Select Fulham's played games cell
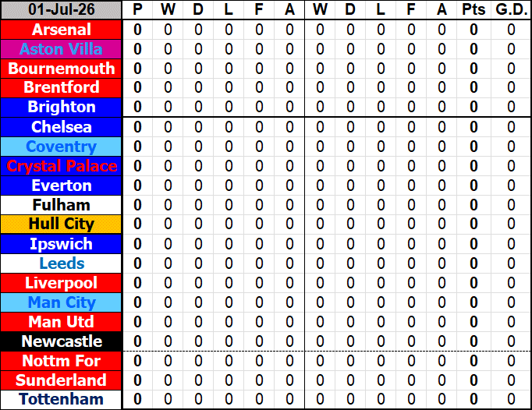The height and width of the screenshot is (410, 532). click(x=137, y=205)
